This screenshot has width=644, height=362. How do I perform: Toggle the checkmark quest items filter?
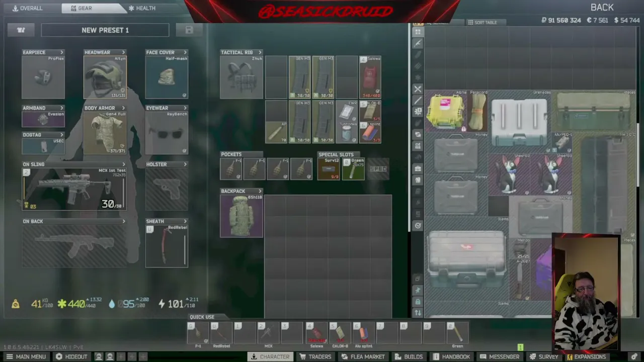[418, 226]
